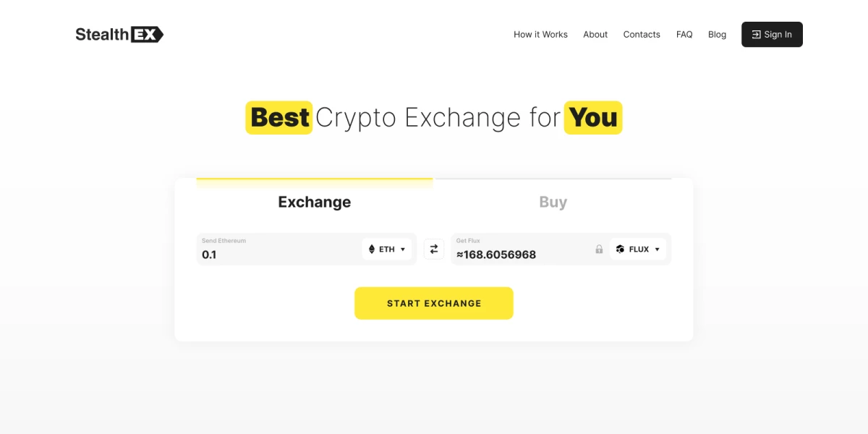Open the How it Works page
Viewport: 868px width, 434px height.
click(540, 35)
